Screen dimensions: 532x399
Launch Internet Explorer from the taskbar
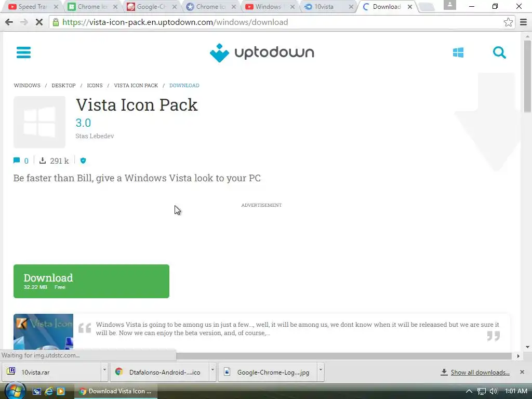click(x=49, y=391)
